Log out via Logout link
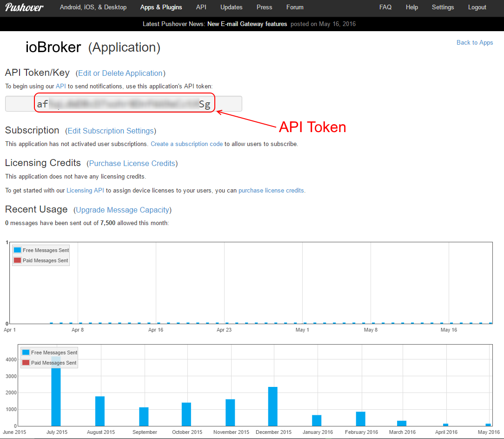 click(x=477, y=7)
